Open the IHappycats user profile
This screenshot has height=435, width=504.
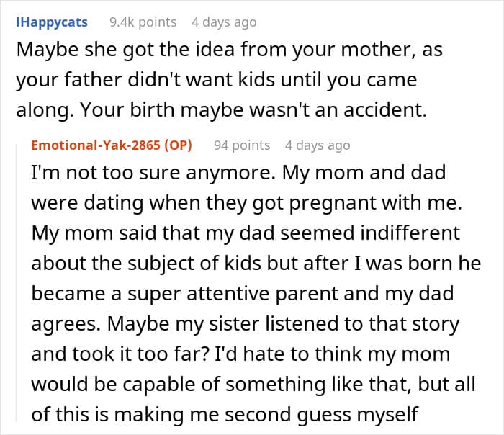(52, 22)
